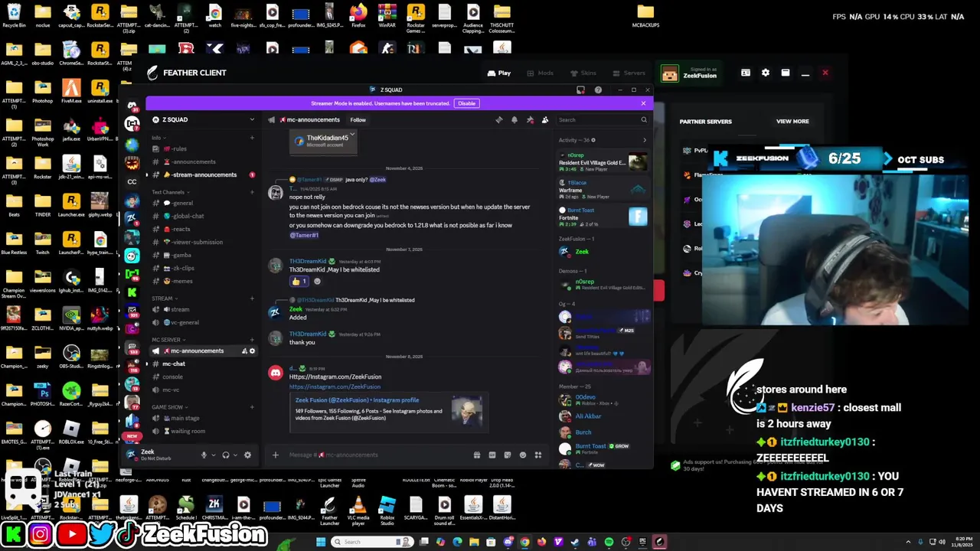Toggle the member list icon

pyautogui.click(x=545, y=120)
